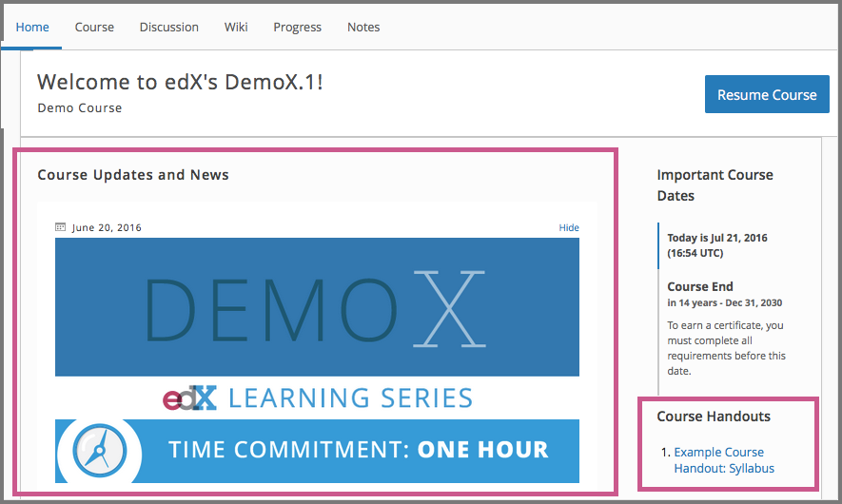Screen dimensions: 842x504
Task: Select the 'Welcome to edX's DemoX.1!' title
Action: 180,82
